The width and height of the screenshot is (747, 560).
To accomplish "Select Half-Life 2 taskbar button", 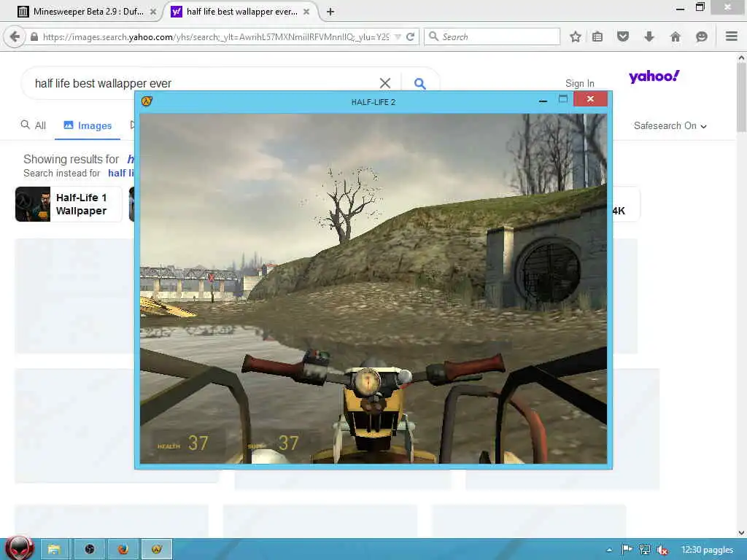I will pyautogui.click(x=157, y=549).
